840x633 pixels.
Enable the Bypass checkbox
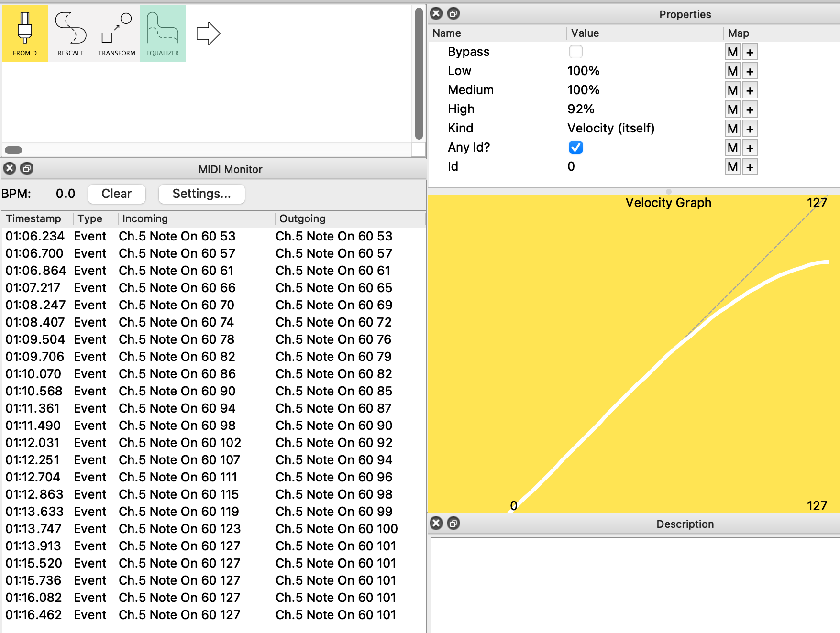[575, 52]
